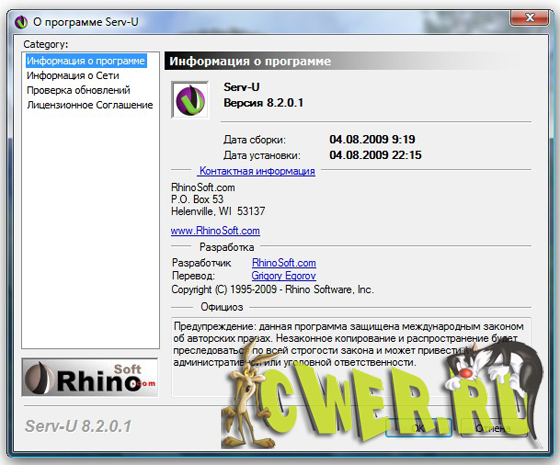Click the Serv-U icon in the title bar
Image resolution: width=560 pixels, height=465 pixels.
click(21, 22)
